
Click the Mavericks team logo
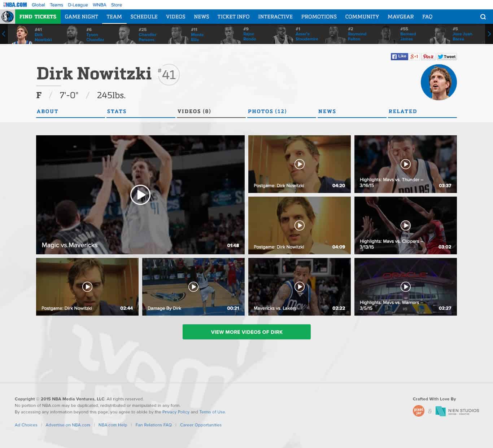pos(7,17)
